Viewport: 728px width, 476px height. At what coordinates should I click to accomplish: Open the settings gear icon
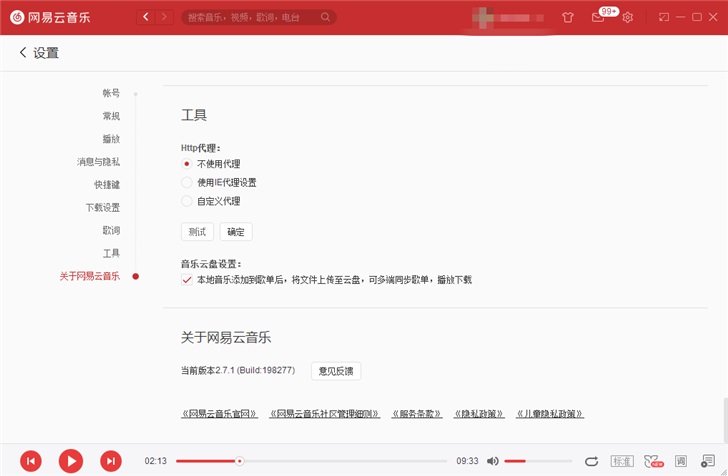point(628,18)
